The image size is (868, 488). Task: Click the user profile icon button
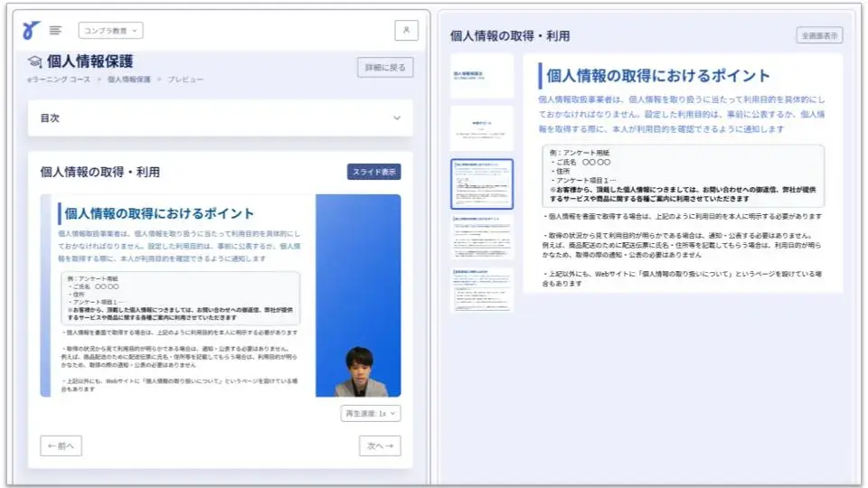click(406, 31)
